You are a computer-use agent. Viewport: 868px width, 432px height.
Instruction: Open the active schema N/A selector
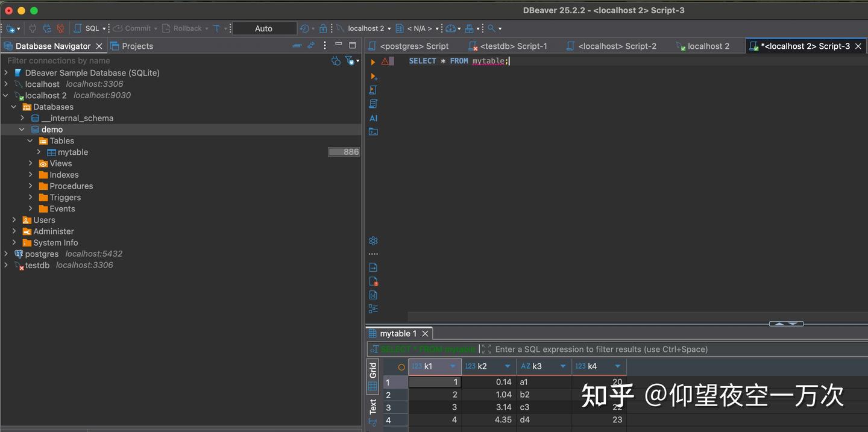(417, 28)
